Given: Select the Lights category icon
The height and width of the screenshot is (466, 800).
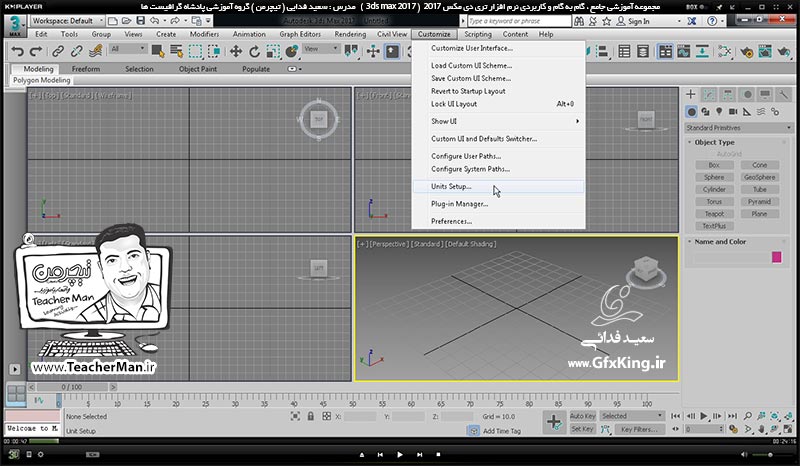Looking at the screenshot, I should tap(719, 111).
